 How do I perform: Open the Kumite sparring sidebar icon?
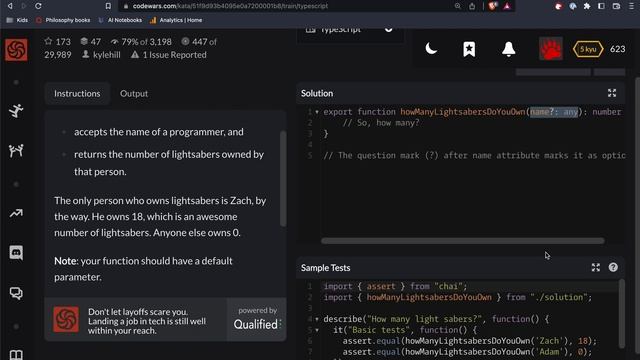coord(16,151)
